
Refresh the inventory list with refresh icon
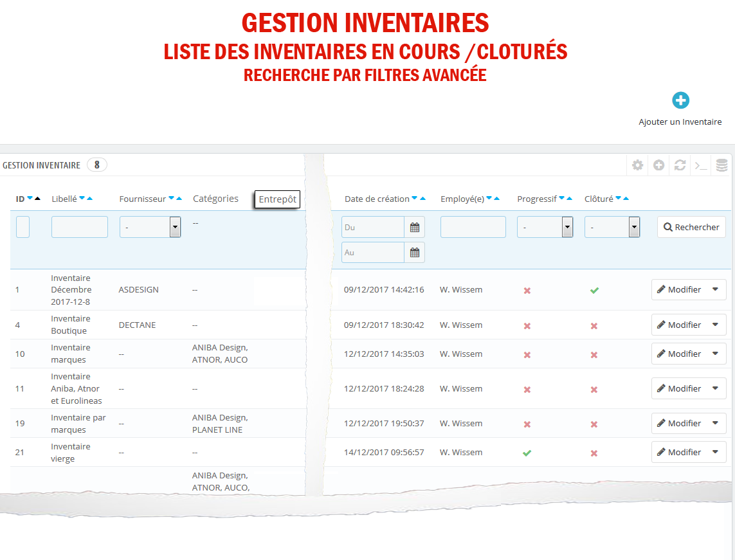680,165
